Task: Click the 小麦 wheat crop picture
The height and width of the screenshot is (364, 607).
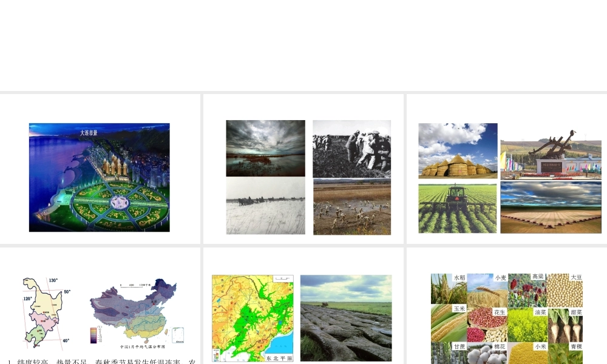Action: [x=487, y=289]
